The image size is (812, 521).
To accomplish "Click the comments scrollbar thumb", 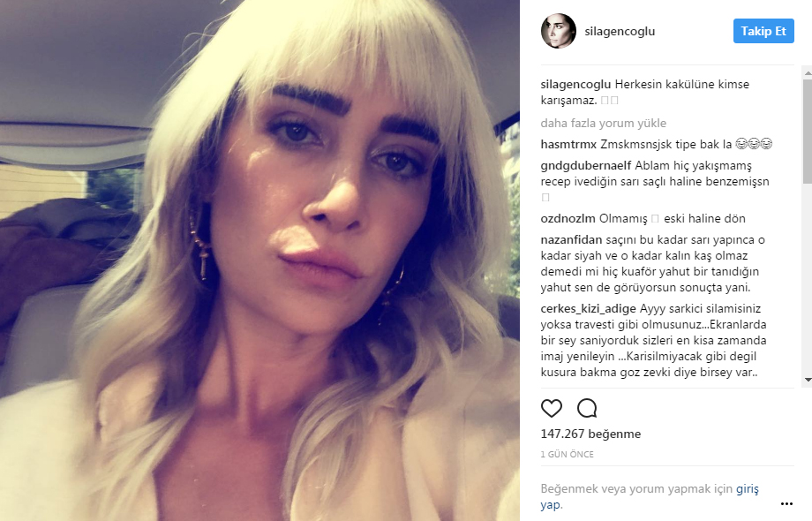I will click(x=808, y=131).
